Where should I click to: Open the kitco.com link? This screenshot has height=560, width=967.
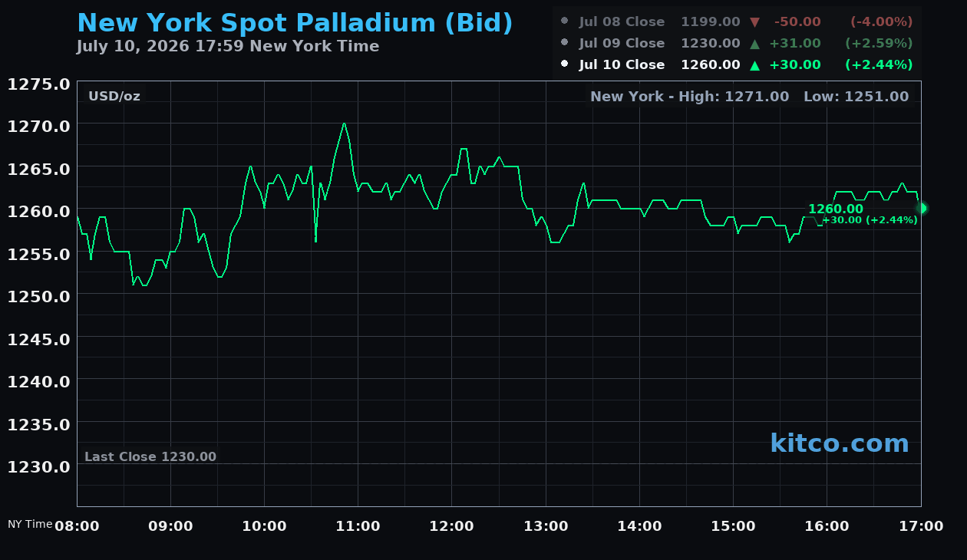coord(839,443)
